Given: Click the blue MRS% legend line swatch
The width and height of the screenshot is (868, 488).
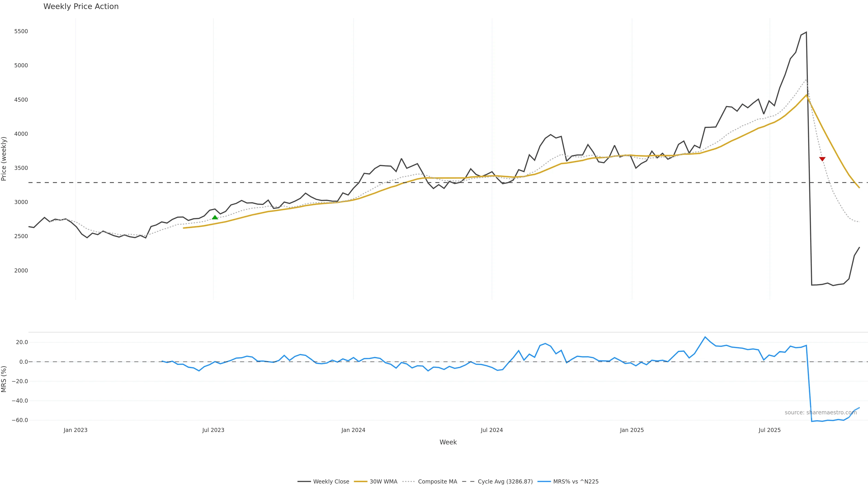Looking at the screenshot, I should click(544, 482).
